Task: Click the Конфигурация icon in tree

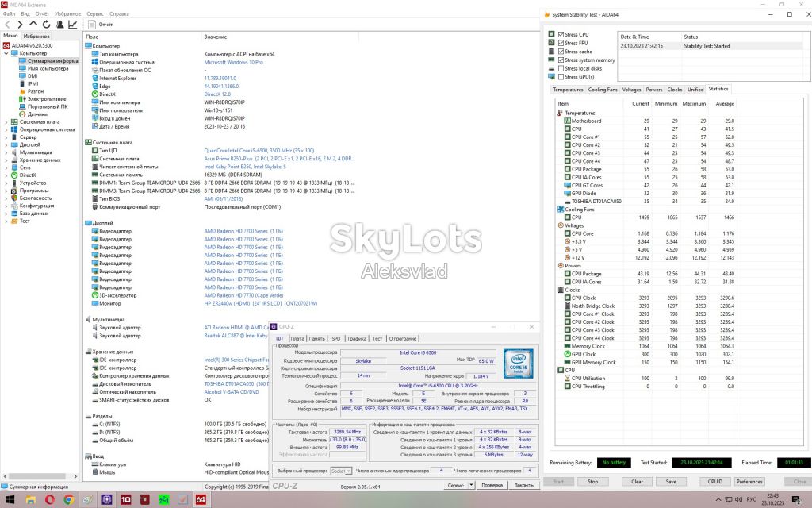Action: pos(14,206)
